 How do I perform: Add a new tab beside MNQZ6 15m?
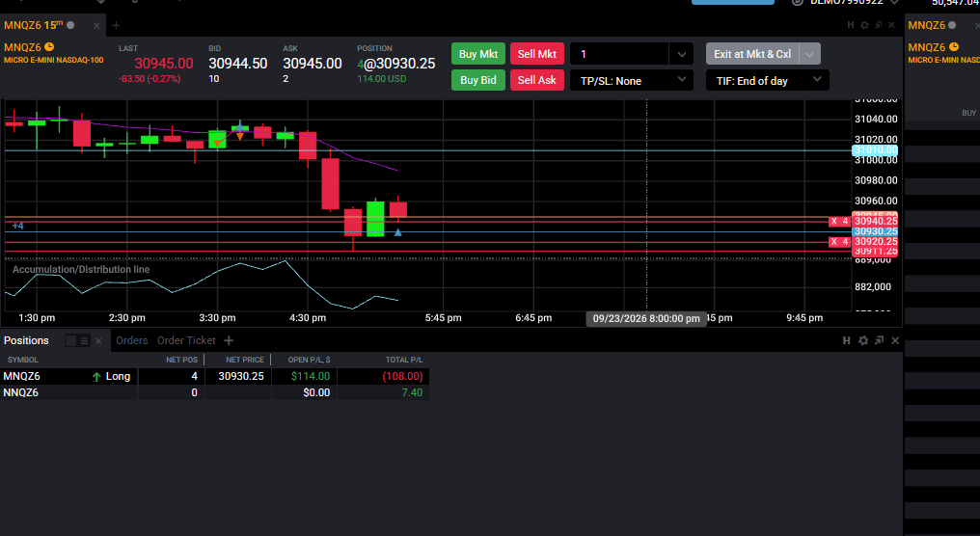tap(116, 26)
